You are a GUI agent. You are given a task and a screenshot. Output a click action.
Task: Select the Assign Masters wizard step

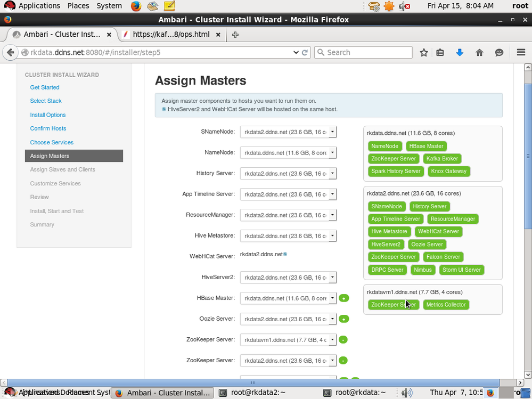pos(74,156)
